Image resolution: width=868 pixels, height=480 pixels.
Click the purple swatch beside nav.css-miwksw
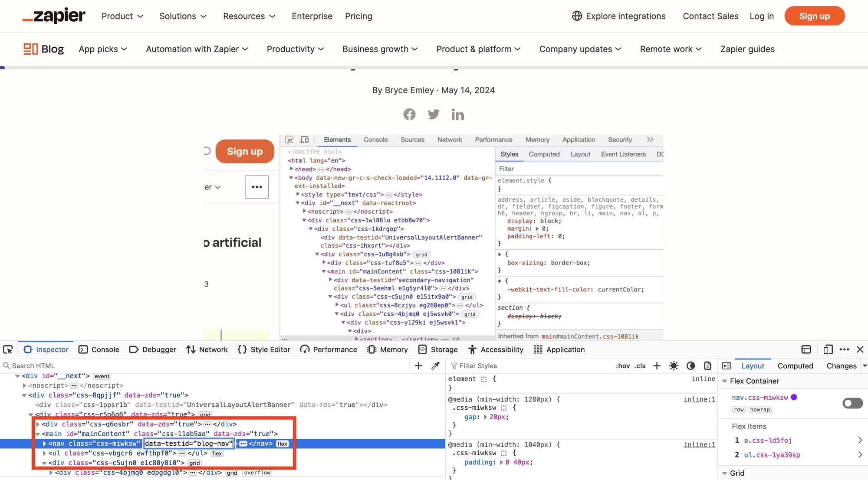pos(794,397)
